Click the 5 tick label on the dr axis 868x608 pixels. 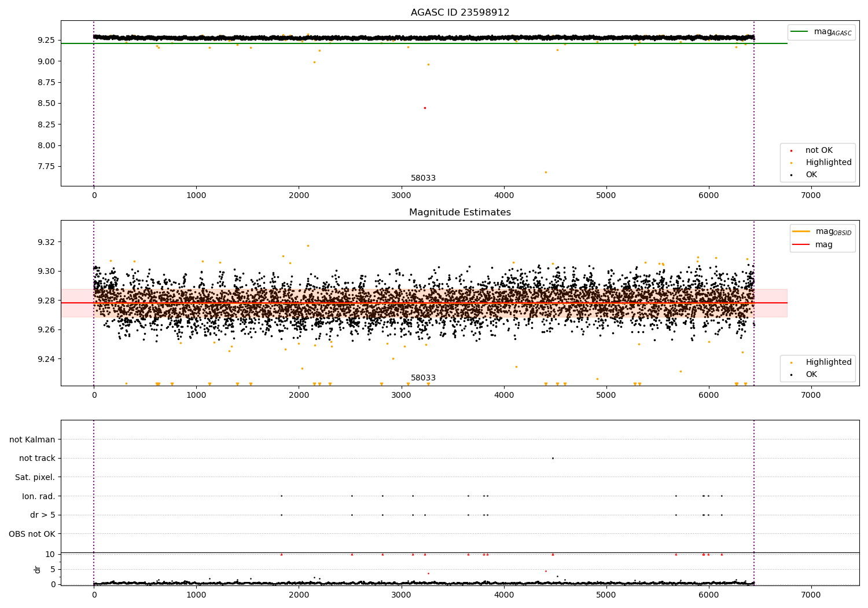tap(53, 569)
